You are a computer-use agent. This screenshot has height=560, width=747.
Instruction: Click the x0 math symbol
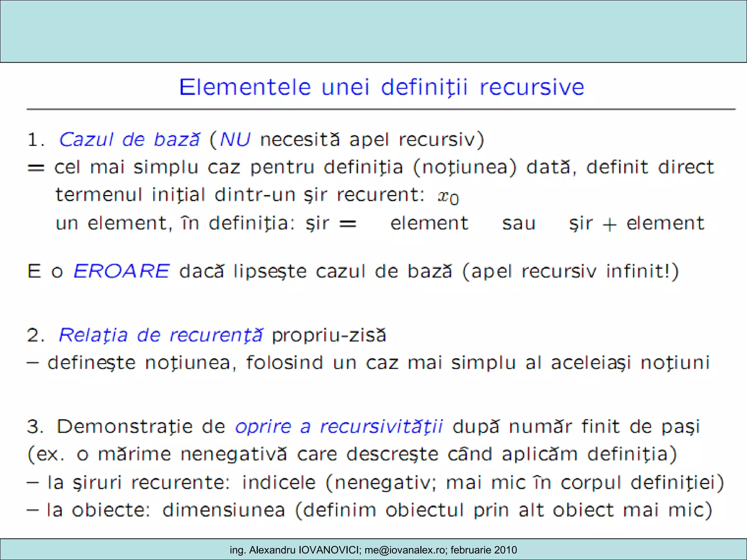tap(448, 197)
